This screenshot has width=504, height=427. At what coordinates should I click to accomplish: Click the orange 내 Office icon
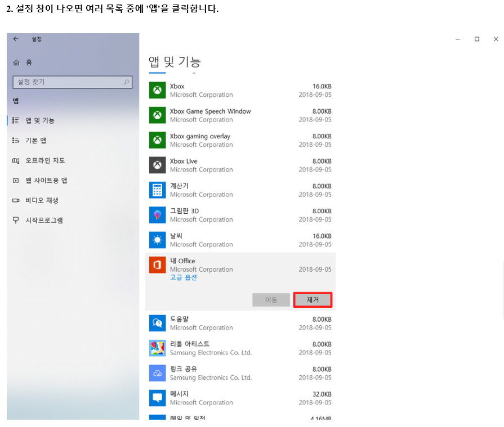point(158,265)
